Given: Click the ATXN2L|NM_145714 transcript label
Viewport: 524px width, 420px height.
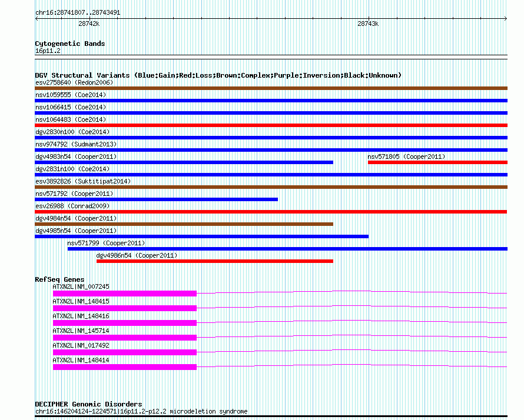Looking at the screenshot, I should (x=81, y=331).
